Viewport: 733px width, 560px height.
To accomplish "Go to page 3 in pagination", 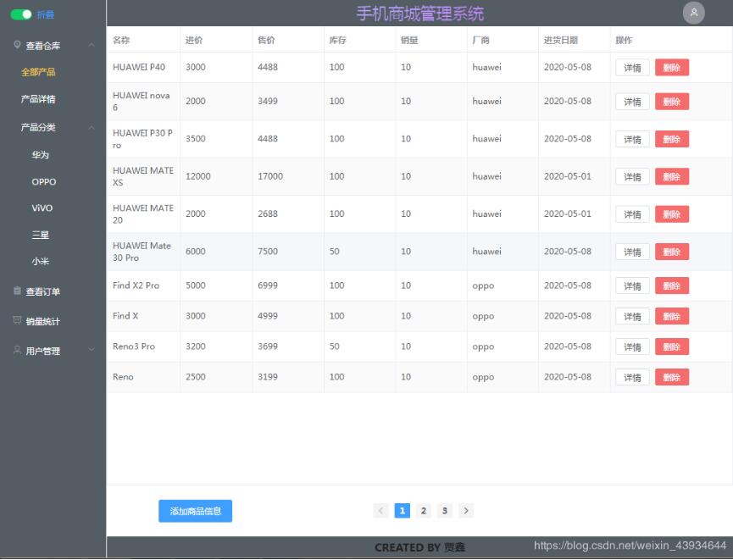I will pos(445,511).
